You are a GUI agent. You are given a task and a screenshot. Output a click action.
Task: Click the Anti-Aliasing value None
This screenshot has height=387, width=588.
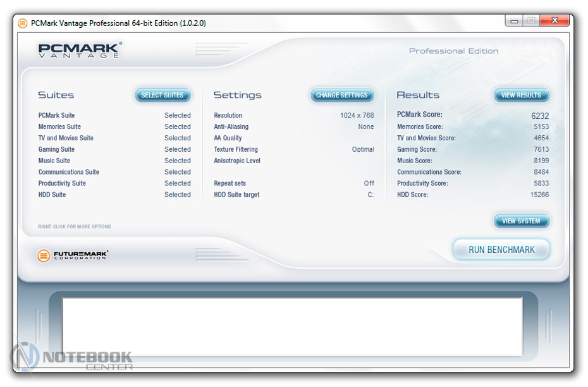pos(365,127)
